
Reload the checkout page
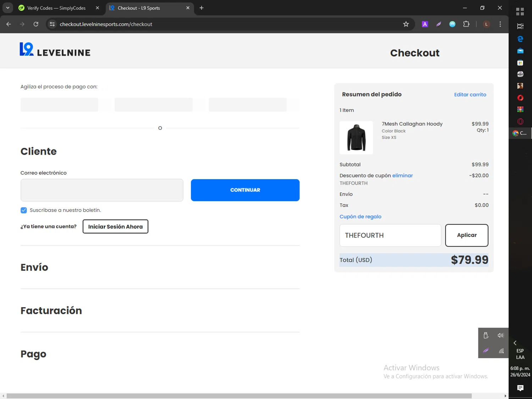click(x=36, y=24)
